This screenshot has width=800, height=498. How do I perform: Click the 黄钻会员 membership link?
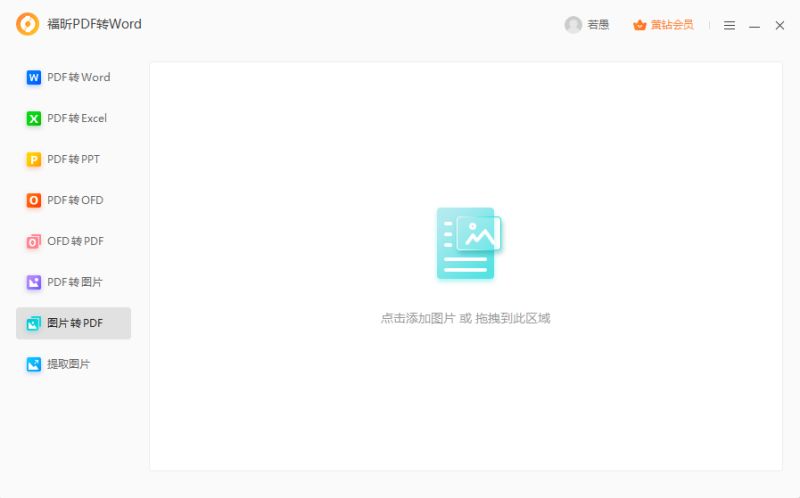point(672,25)
